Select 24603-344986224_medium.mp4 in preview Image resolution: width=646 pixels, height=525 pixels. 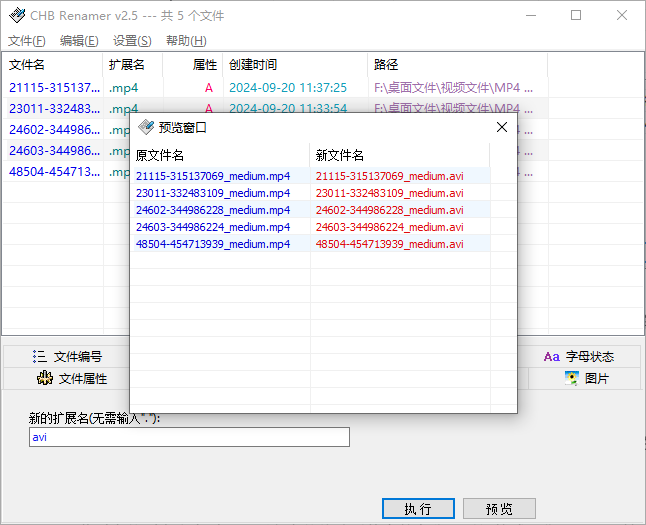[x=213, y=227]
